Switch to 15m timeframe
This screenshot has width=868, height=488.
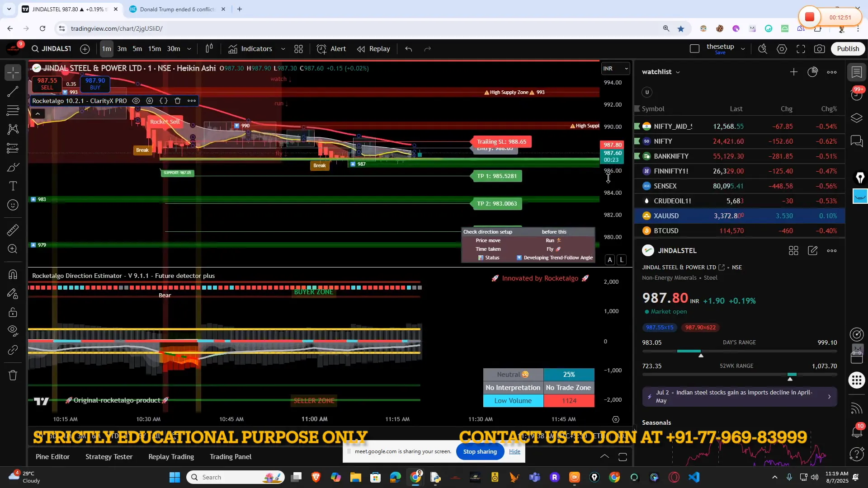[155, 49]
